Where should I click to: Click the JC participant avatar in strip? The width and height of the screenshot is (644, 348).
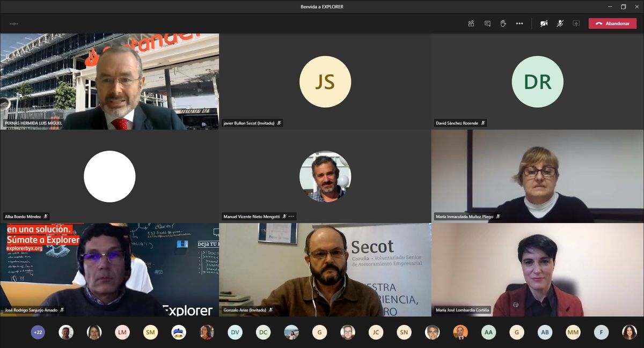click(x=376, y=332)
